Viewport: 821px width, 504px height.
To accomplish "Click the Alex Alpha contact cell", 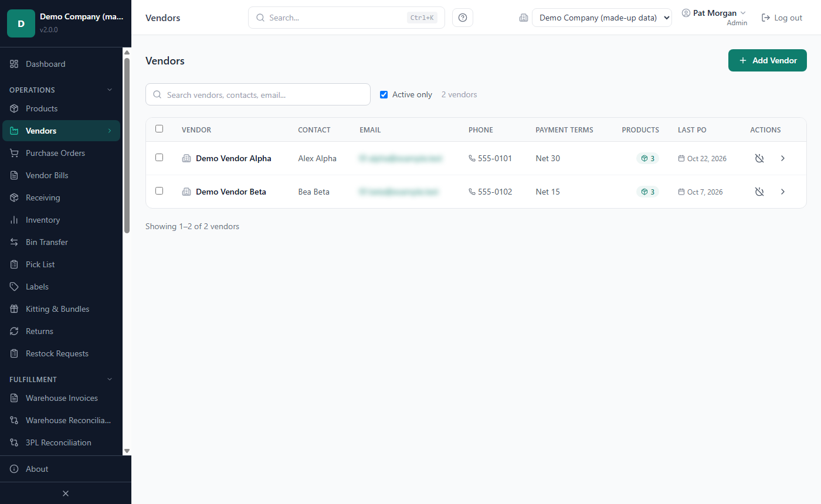I will [x=317, y=158].
